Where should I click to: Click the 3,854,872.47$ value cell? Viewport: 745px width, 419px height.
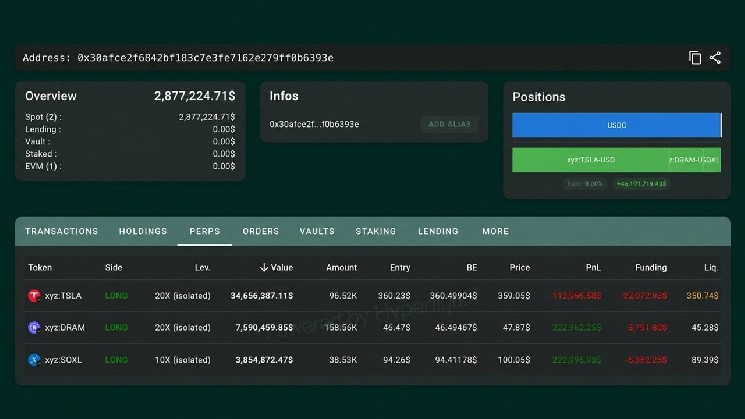264,360
